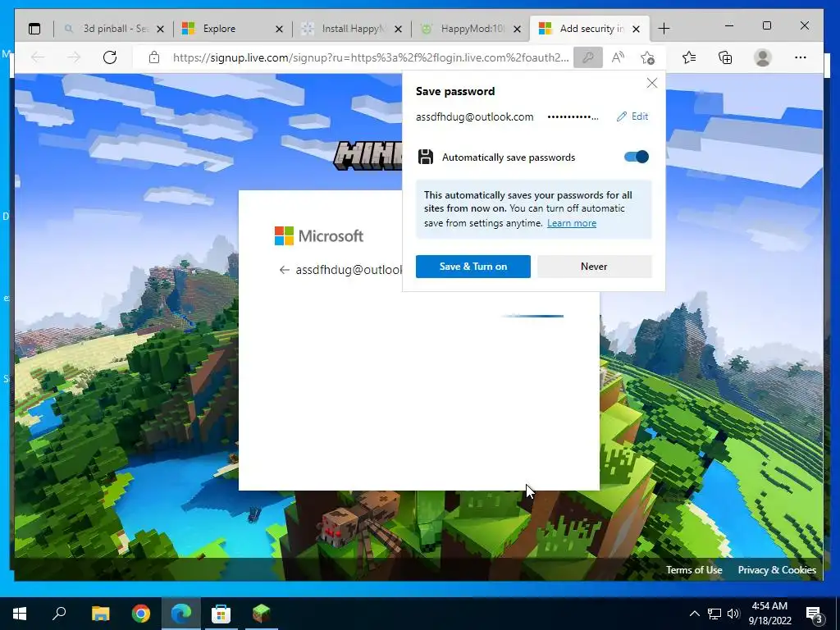
Task: Open the Learn more link
Action: (x=572, y=223)
